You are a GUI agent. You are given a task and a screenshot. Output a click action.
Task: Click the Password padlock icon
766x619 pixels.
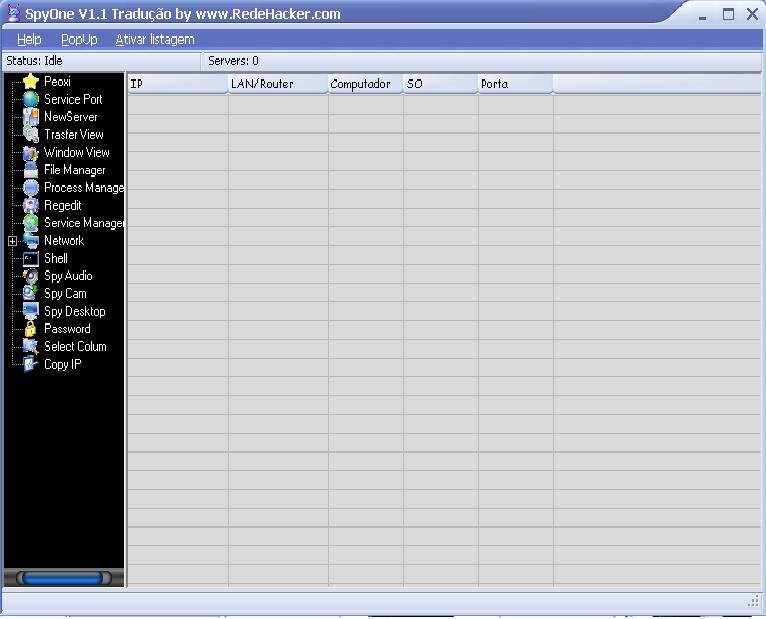click(x=31, y=329)
